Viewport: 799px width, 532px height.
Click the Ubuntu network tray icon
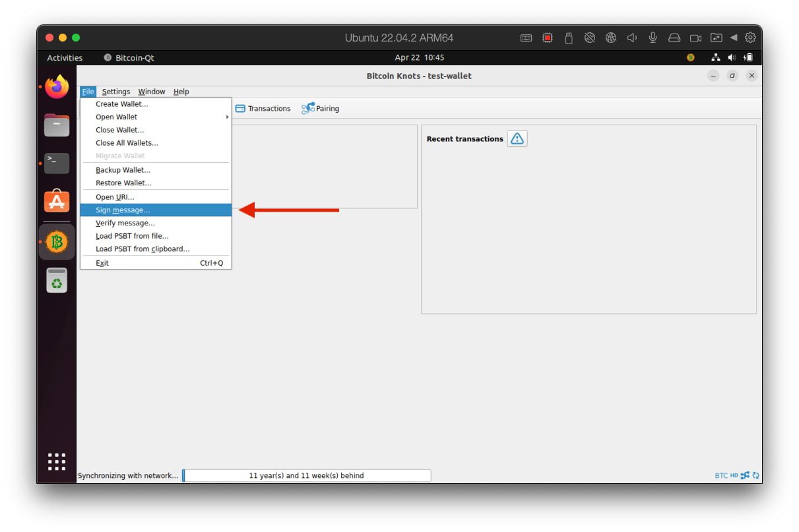coord(716,57)
